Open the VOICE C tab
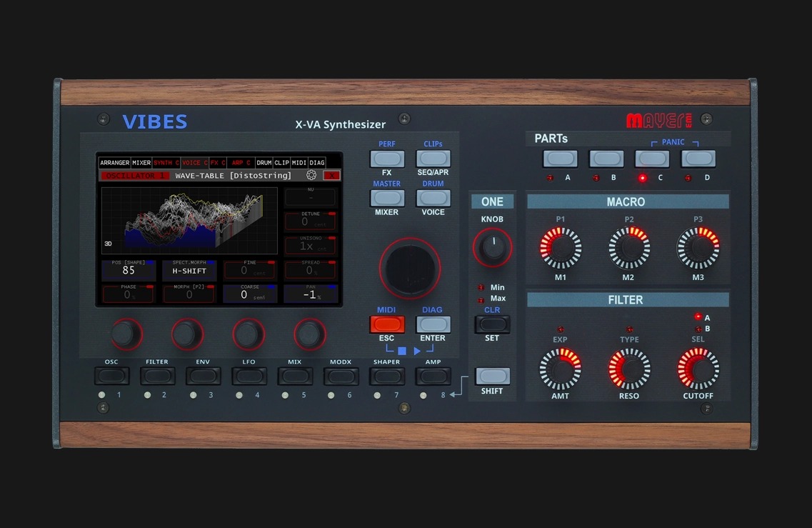 point(195,163)
